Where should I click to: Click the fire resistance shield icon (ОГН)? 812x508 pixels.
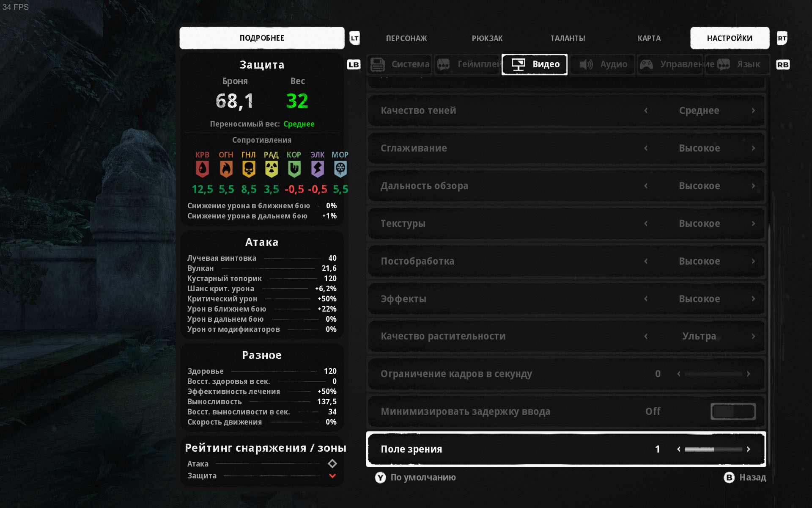[226, 169]
